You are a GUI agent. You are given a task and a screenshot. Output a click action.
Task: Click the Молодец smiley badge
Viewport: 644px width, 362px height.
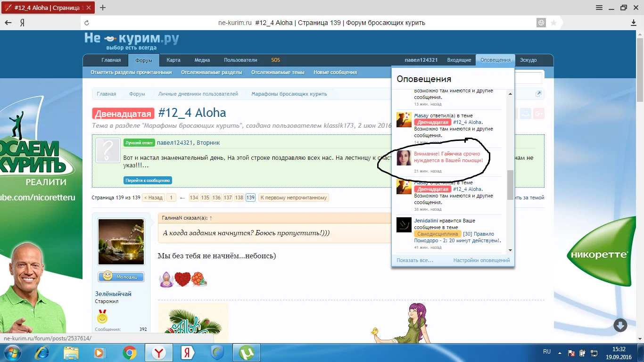click(121, 277)
